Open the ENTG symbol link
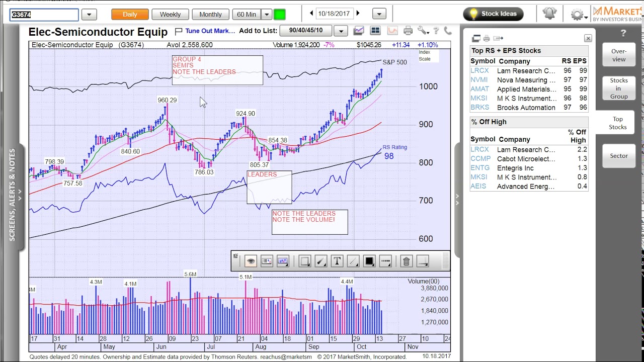 (x=480, y=168)
